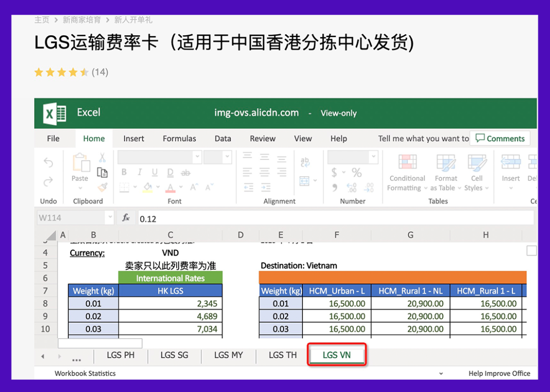Switch to the Data ribbon tab
This screenshot has width=550, height=392.
coord(223,138)
